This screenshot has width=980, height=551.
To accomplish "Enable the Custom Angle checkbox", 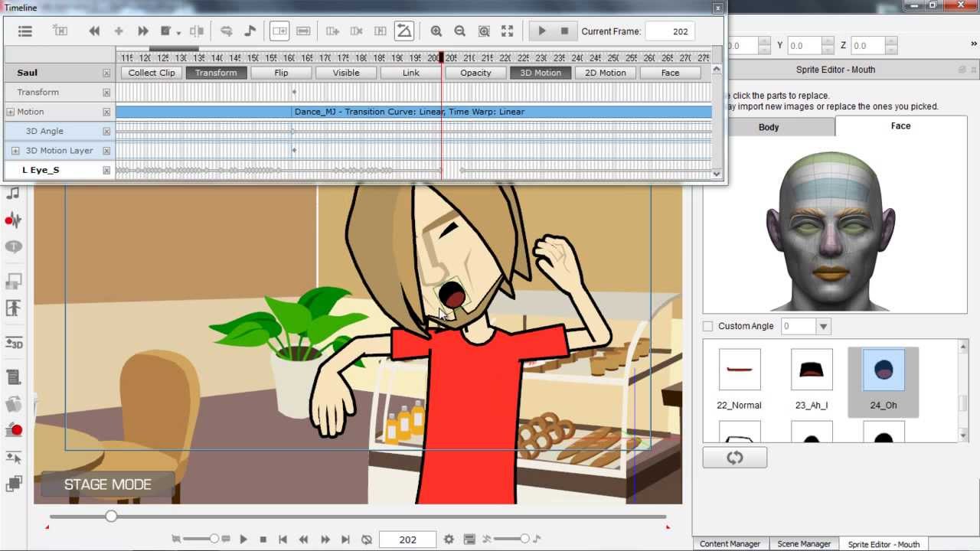I will click(x=707, y=326).
